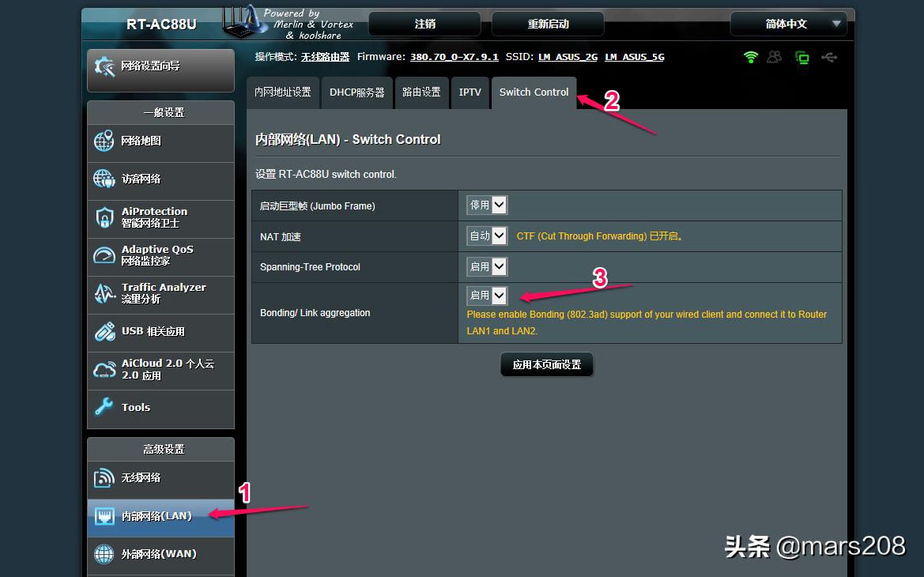Open Jumbo Frame dropdown
924x577 pixels.
pyautogui.click(x=487, y=205)
